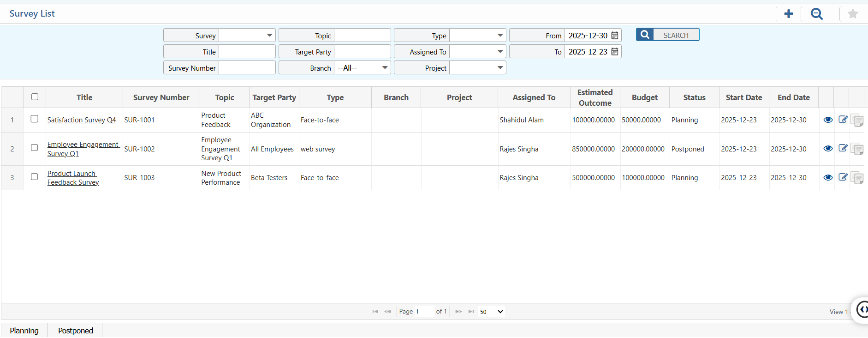The width and height of the screenshot is (868, 338).
Task: Edit the SUR-1002 survey record
Action: (843, 149)
